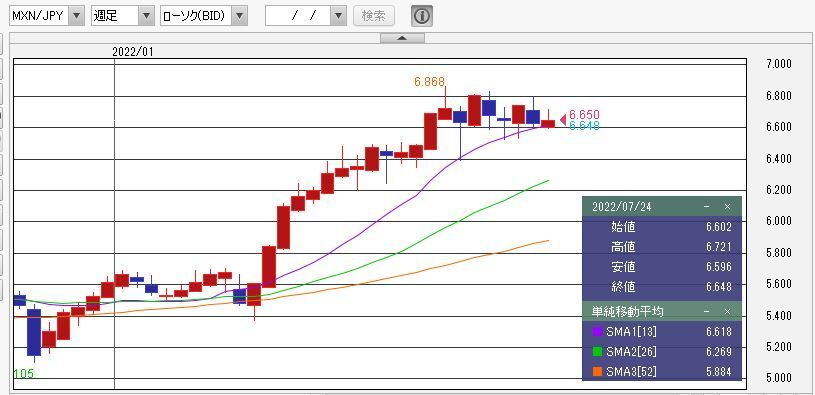The height and width of the screenshot is (395, 815).
Task: Minimize the 2022/07/24 price info panel
Action: pyautogui.click(x=706, y=207)
